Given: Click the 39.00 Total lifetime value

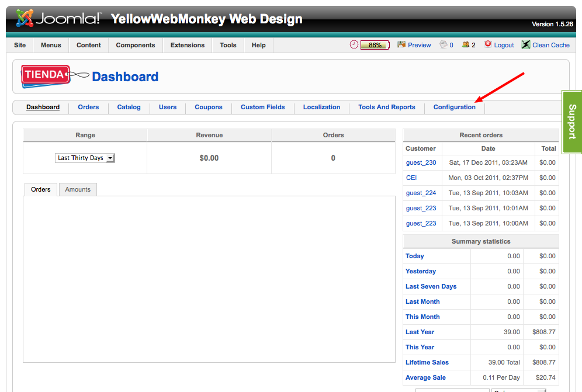Looking at the screenshot, I should click(x=504, y=363).
